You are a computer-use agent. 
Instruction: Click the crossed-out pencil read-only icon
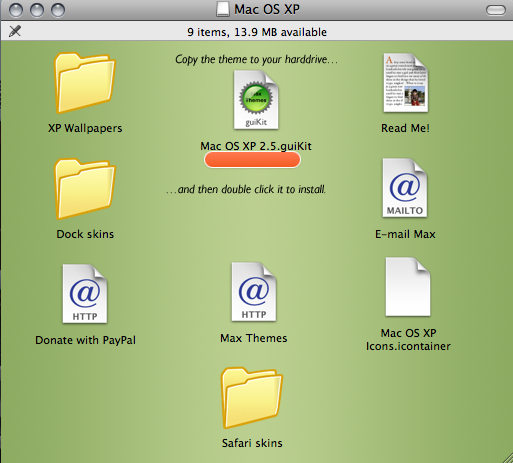pos(15,31)
